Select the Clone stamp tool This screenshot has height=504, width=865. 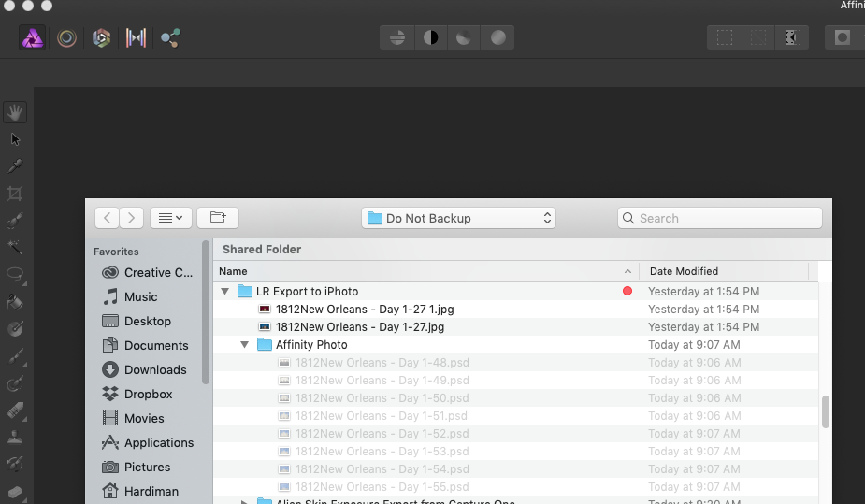15,438
